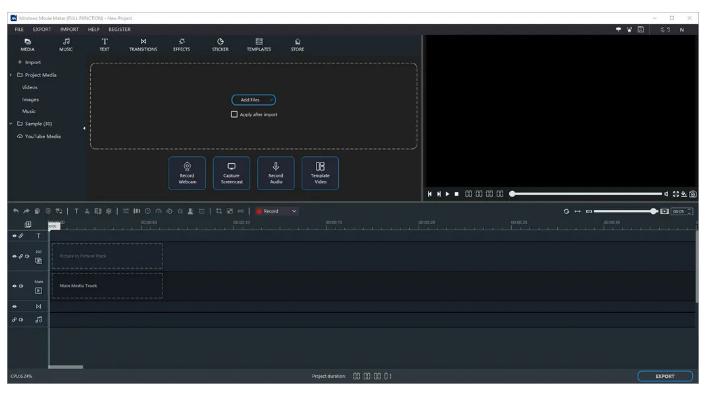Click the Music track note icon
Image resolution: width=707 pixels, height=397 pixels.
click(x=38, y=319)
